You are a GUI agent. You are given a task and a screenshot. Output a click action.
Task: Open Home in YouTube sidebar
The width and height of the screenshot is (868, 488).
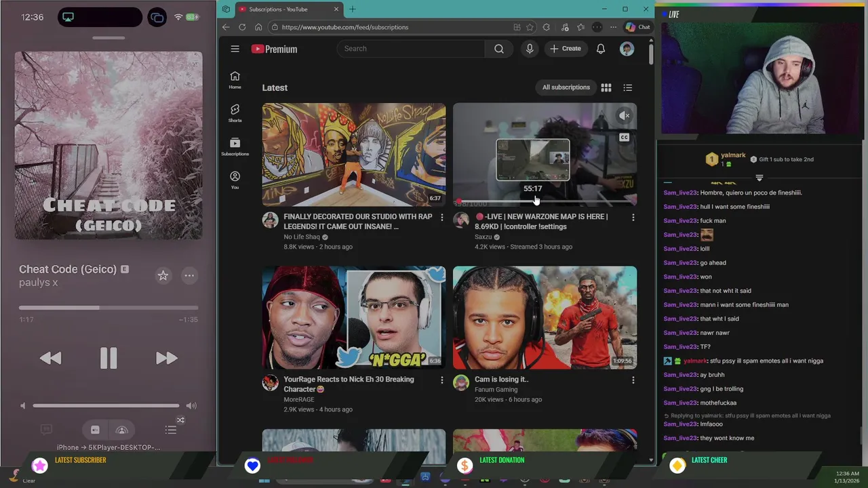[x=235, y=80]
